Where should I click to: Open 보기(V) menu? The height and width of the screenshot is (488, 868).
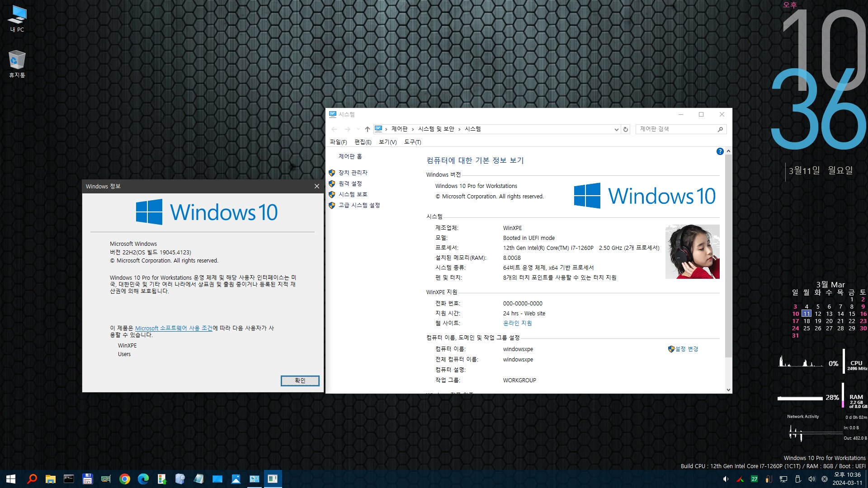pyautogui.click(x=387, y=142)
